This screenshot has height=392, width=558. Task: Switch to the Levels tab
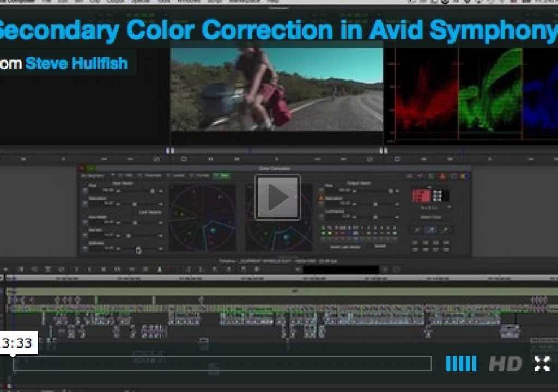177,176
